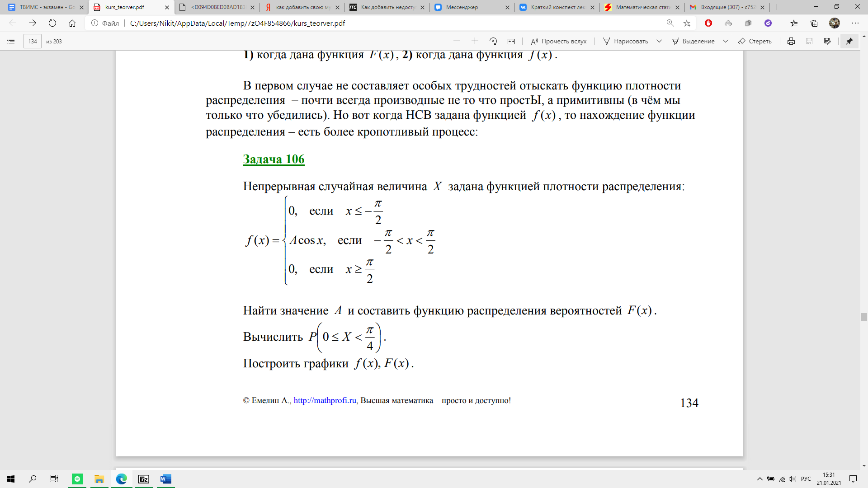The height and width of the screenshot is (488, 868).
Task: Go to the browser home page
Action: click(x=72, y=23)
